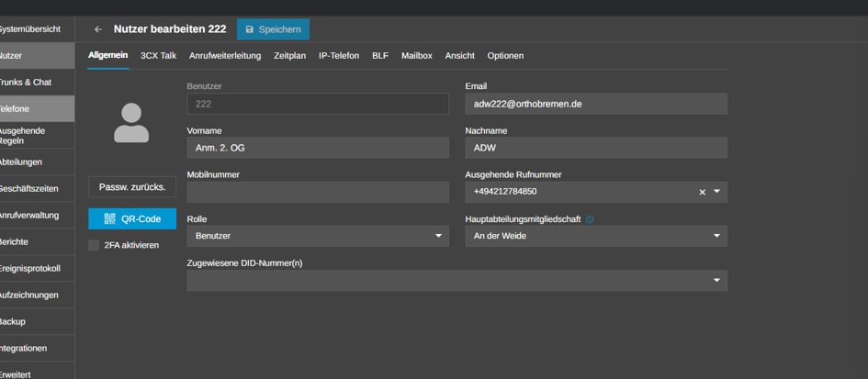The image size is (868, 379).
Task: Go to the BLF tab
Action: 380,56
